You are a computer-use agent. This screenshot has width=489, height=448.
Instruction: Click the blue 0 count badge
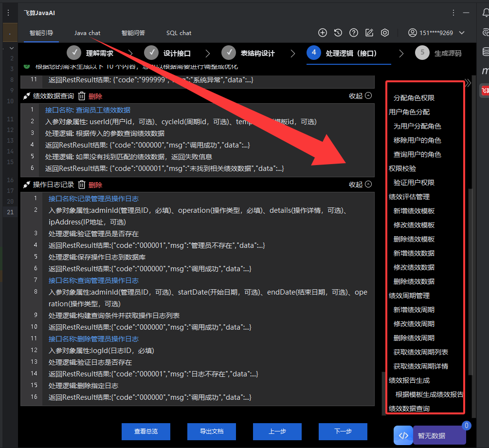467,426
